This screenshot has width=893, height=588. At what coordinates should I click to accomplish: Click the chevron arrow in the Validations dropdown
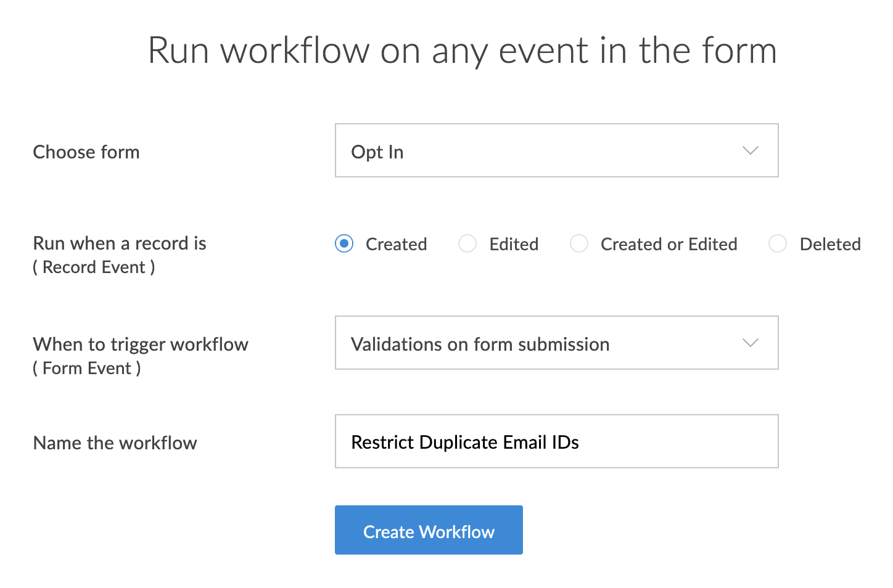(750, 343)
